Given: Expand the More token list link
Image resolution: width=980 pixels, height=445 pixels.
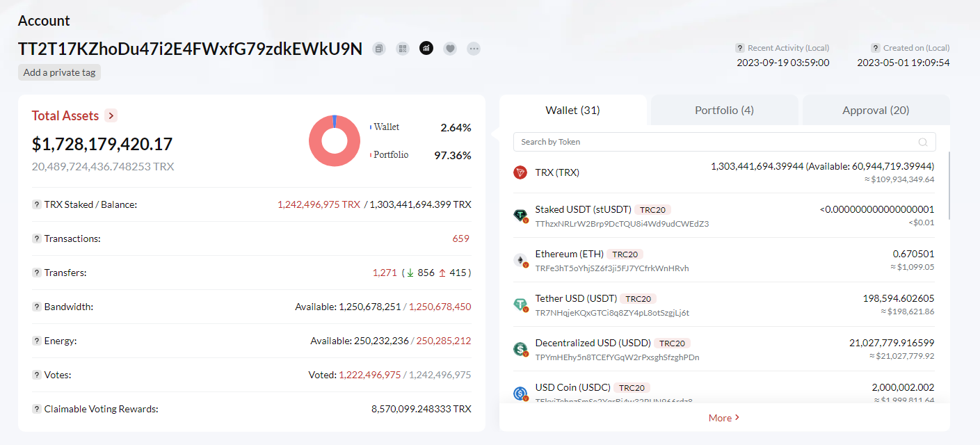Looking at the screenshot, I should click(x=724, y=418).
